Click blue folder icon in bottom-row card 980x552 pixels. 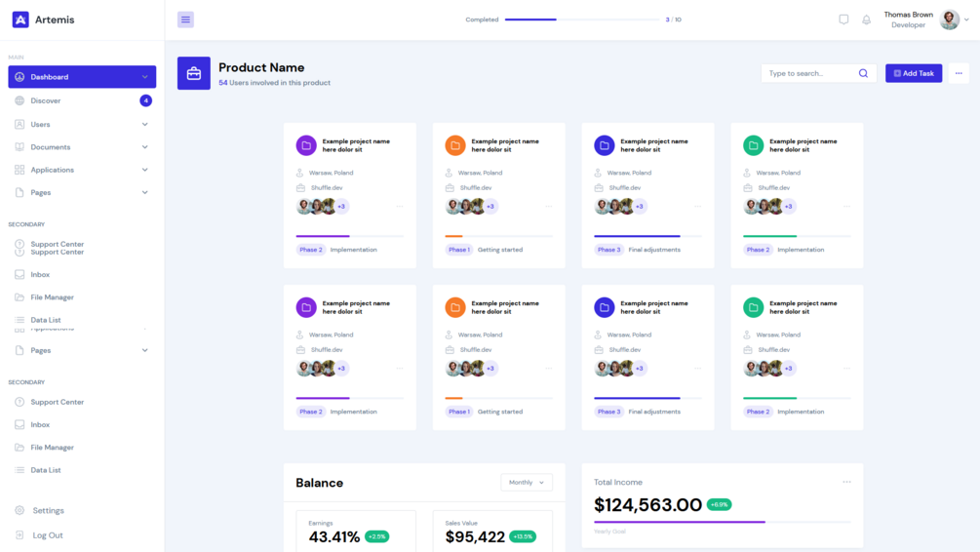tap(605, 307)
